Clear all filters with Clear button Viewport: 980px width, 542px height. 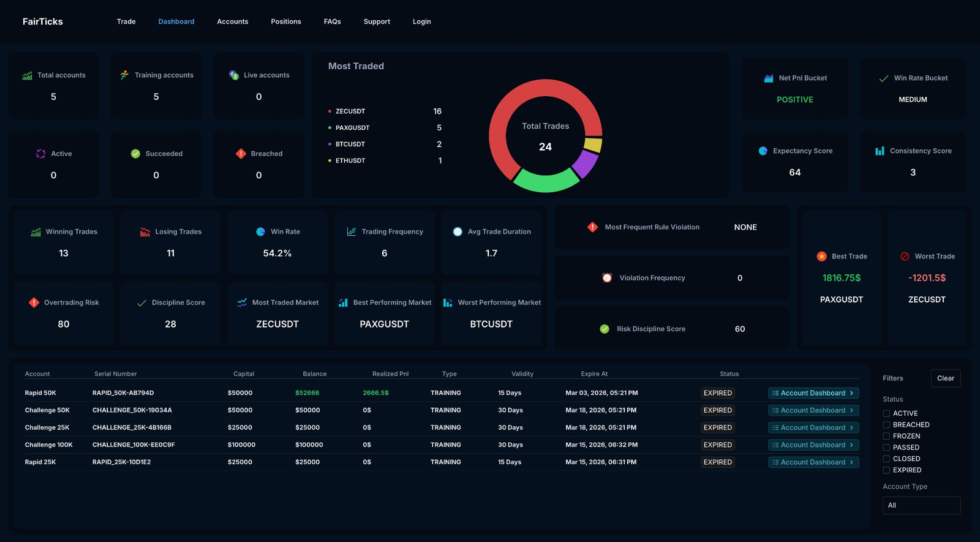point(945,378)
